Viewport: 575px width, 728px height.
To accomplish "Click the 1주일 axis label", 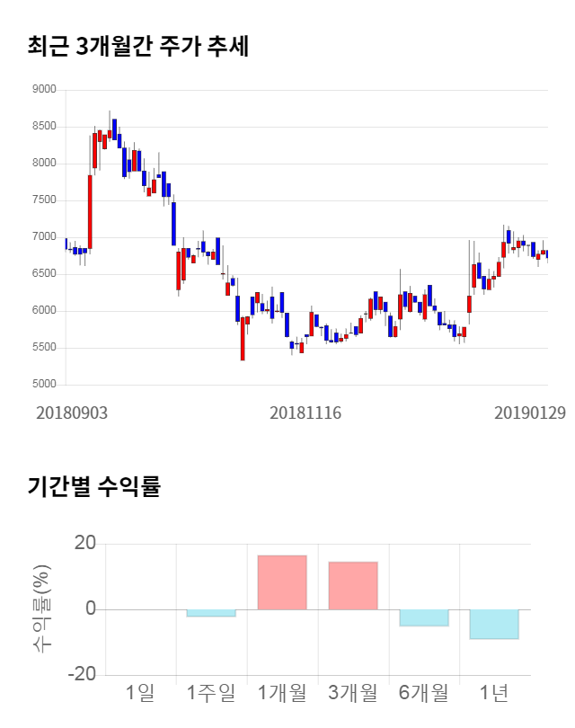I will point(211,693).
